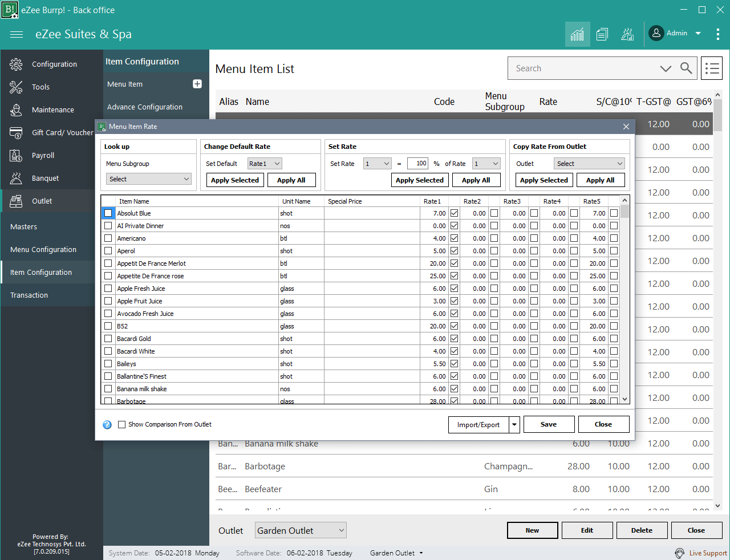730x560 pixels.
Task: Click the Import/Export button
Action: click(x=478, y=425)
